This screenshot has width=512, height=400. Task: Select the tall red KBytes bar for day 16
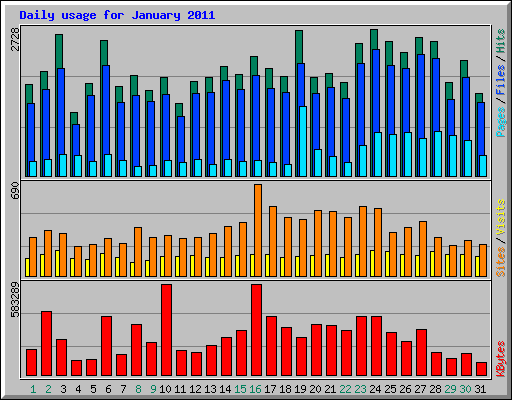pos(256,330)
